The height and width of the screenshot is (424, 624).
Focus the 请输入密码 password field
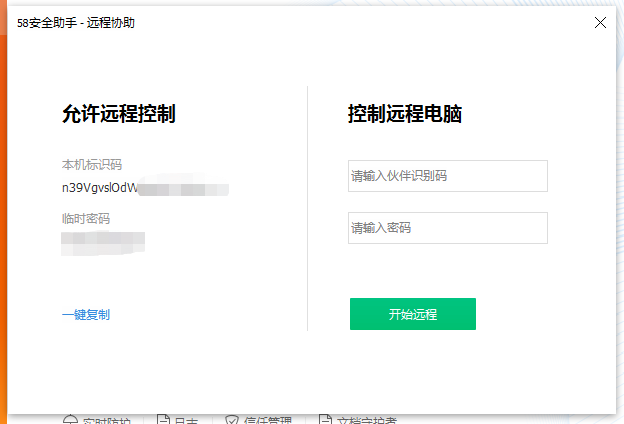[448, 228]
